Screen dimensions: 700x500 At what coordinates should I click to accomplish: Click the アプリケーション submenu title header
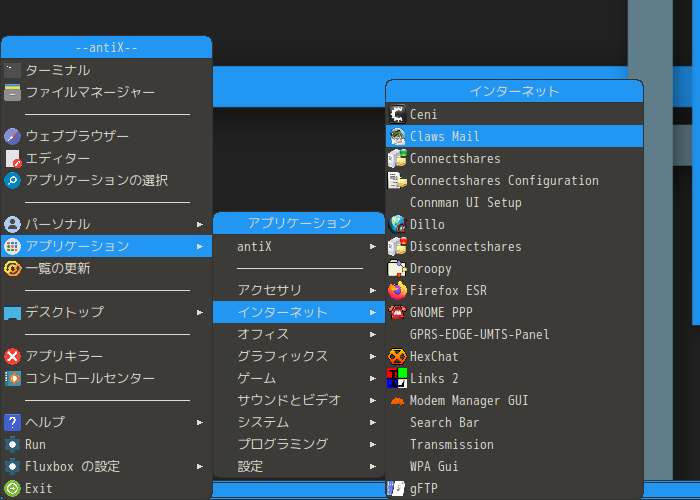click(x=299, y=223)
